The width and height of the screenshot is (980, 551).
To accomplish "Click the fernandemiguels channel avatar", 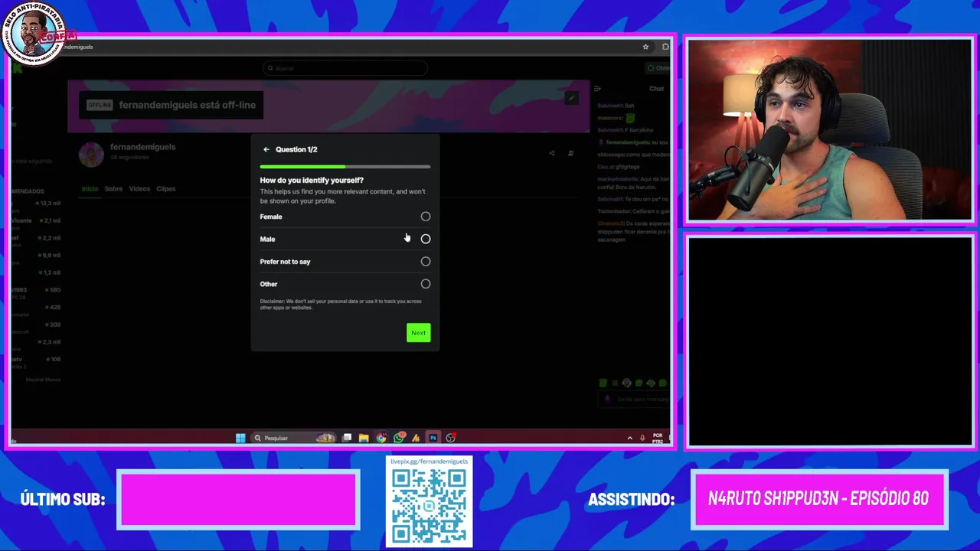I will click(x=91, y=154).
